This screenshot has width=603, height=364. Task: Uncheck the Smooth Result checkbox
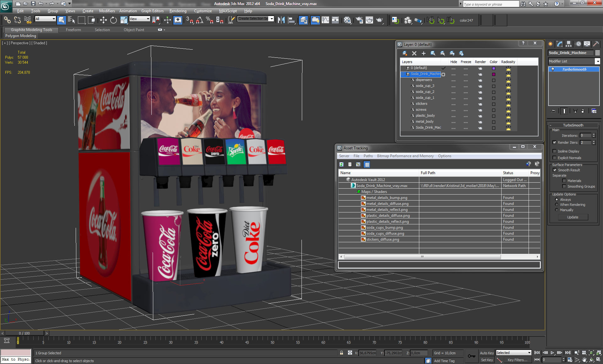coord(555,170)
